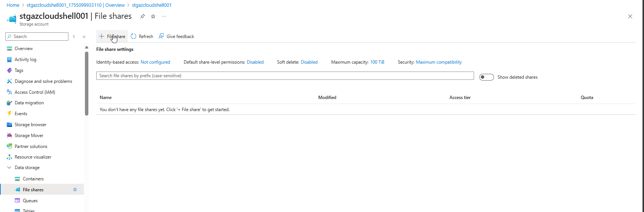The height and width of the screenshot is (212, 644).
Task: Click sidebar scroll up arrow
Action: pos(86,47)
